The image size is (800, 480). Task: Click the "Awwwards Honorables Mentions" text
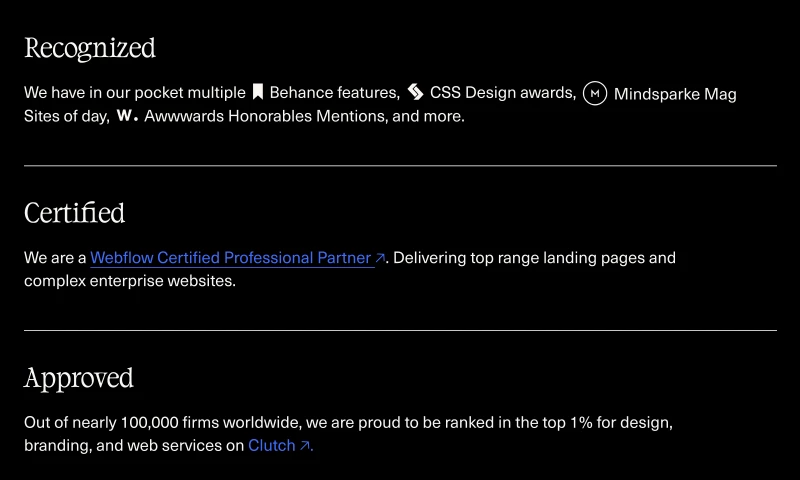264,116
